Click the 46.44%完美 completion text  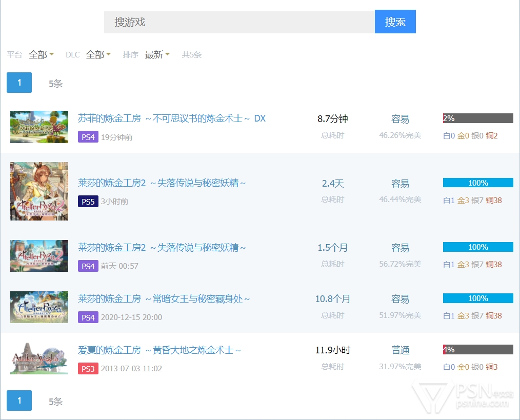[401, 199]
